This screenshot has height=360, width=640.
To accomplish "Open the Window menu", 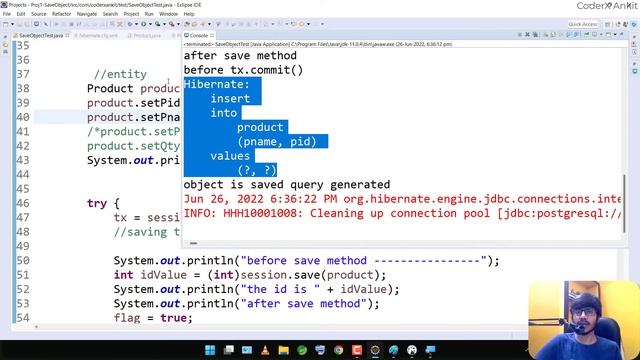I will point(168,14).
